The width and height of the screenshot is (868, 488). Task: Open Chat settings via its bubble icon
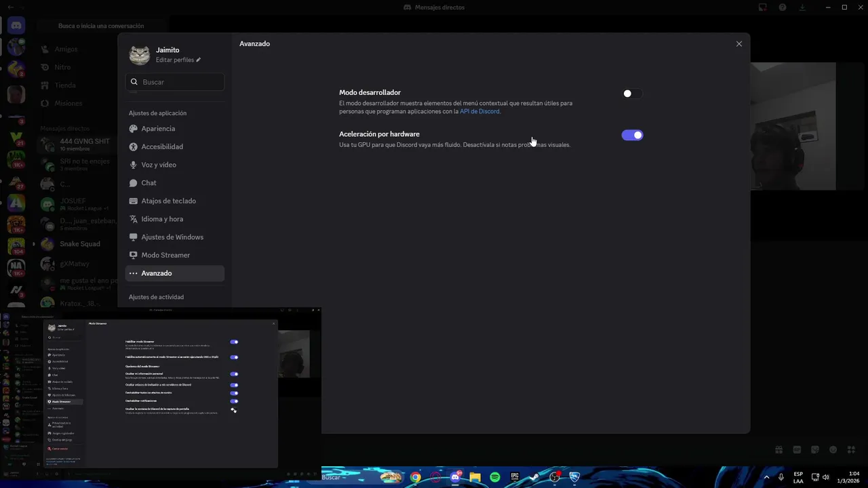click(134, 183)
